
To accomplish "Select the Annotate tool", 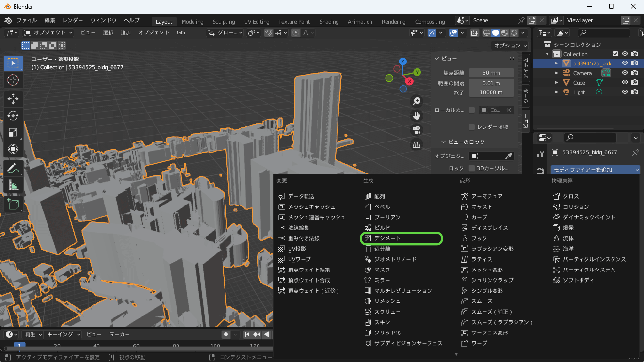I will pyautogui.click(x=13, y=169).
